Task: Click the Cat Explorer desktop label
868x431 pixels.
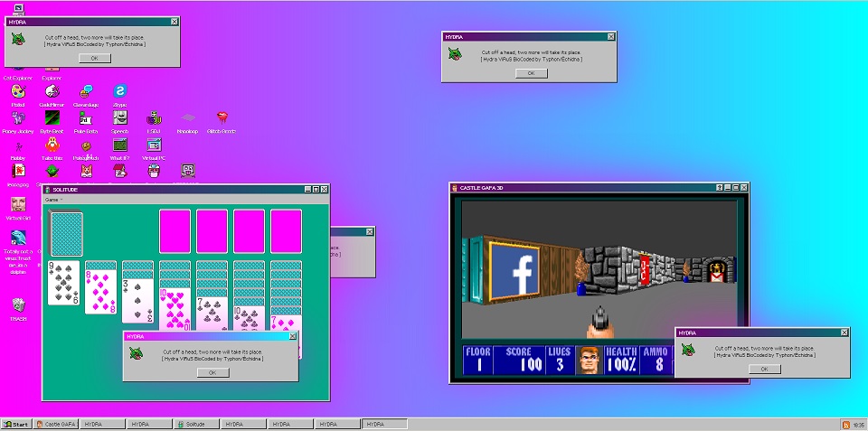Action: click(x=18, y=78)
